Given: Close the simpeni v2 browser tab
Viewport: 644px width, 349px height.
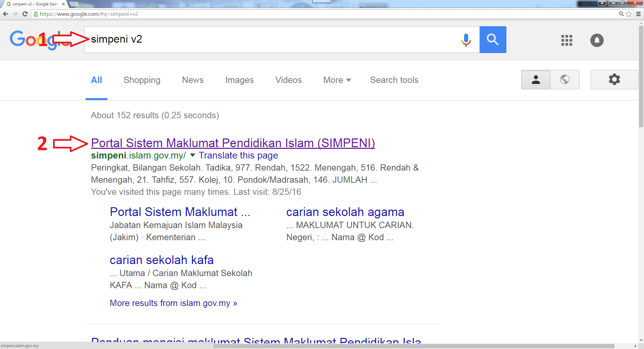Looking at the screenshot, I should 63,4.
